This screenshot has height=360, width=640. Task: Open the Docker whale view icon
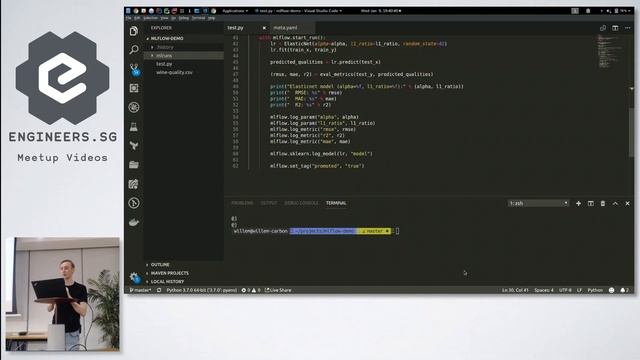click(134, 222)
